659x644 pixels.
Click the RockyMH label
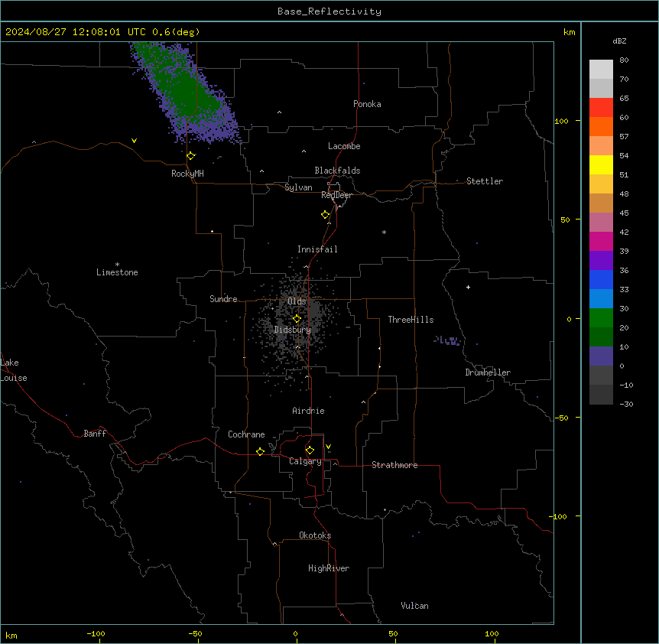tap(187, 174)
